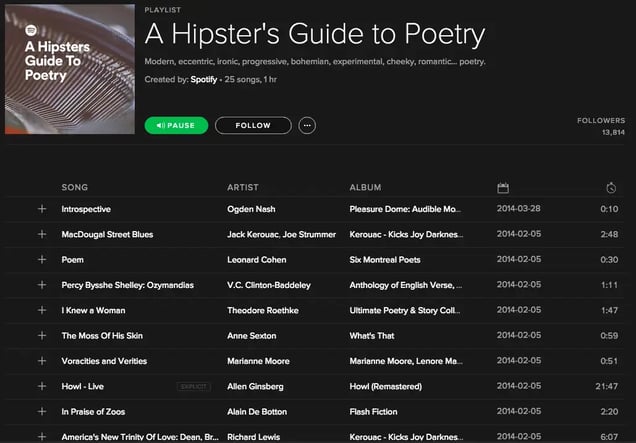Click the playlist title heading

[315, 34]
